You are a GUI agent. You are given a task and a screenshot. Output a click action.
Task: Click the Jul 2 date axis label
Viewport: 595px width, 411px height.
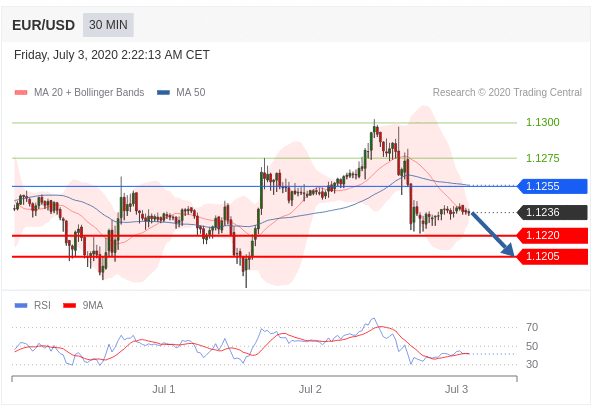(x=310, y=389)
